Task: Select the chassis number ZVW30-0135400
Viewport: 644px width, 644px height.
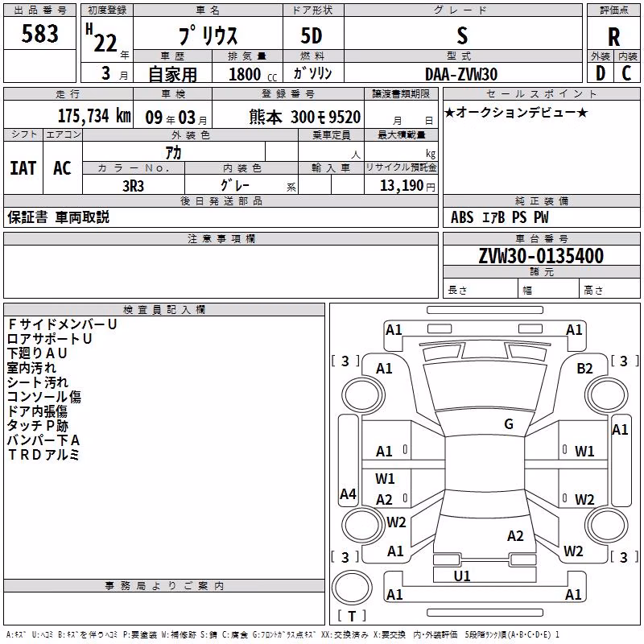Action: pos(541,256)
